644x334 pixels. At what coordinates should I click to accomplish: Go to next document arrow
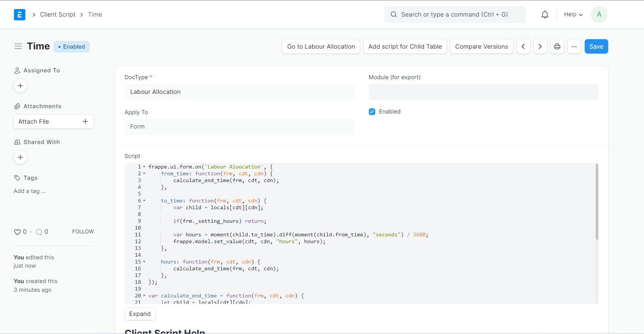(540, 46)
